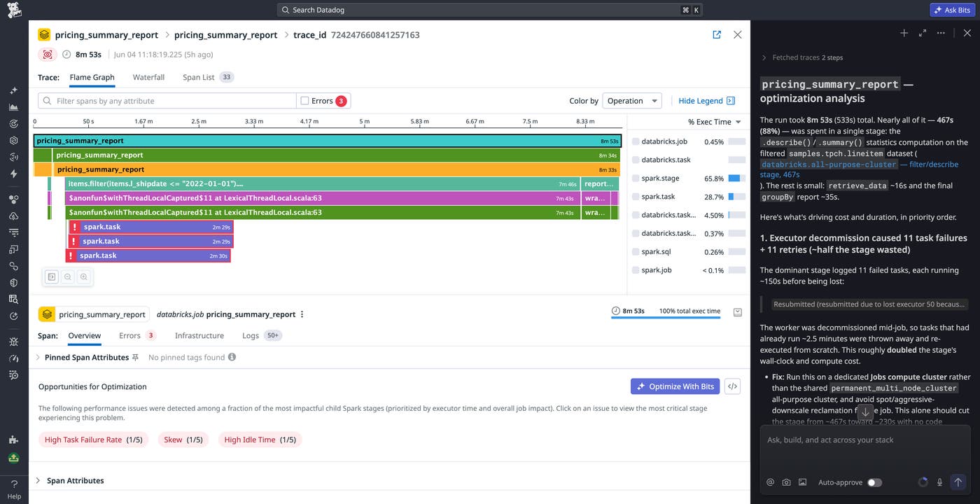Viewport: 980px width, 504px height.
Task: Open the Integrations puzzle icon in sidebar
Action: pyautogui.click(x=14, y=440)
